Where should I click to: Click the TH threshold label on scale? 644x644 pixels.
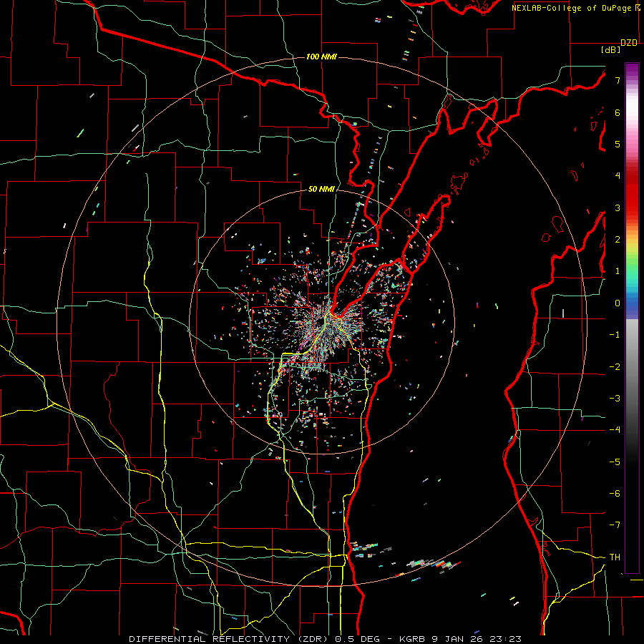tap(615, 557)
